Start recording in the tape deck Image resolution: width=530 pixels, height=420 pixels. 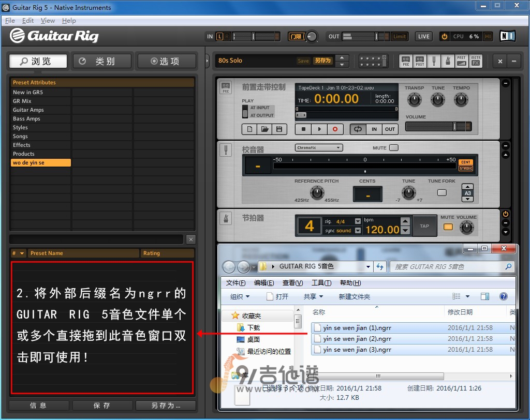pyautogui.click(x=335, y=129)
